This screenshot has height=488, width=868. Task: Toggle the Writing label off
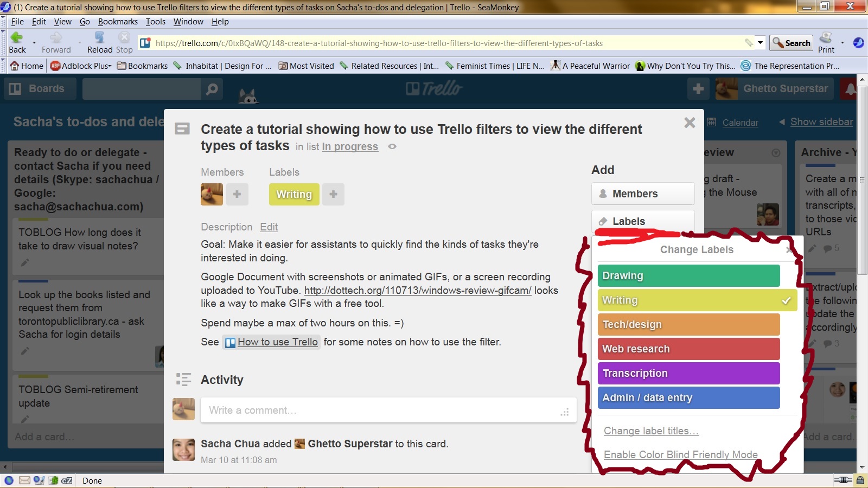[x=697, y=300]
